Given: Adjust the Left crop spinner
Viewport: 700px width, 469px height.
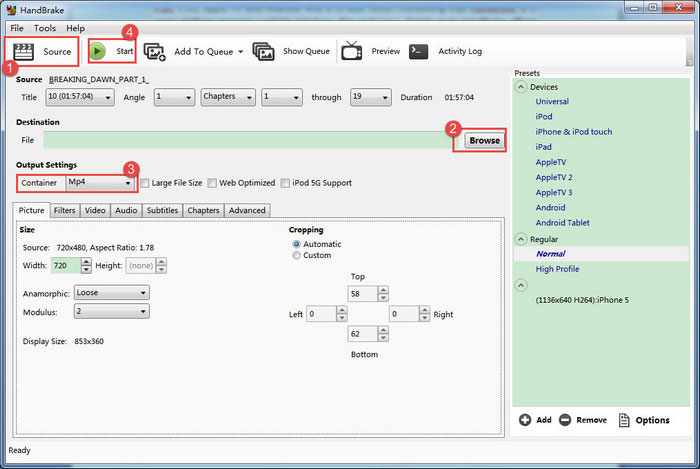Looking at the screenshot, I should tap(342, 314).
